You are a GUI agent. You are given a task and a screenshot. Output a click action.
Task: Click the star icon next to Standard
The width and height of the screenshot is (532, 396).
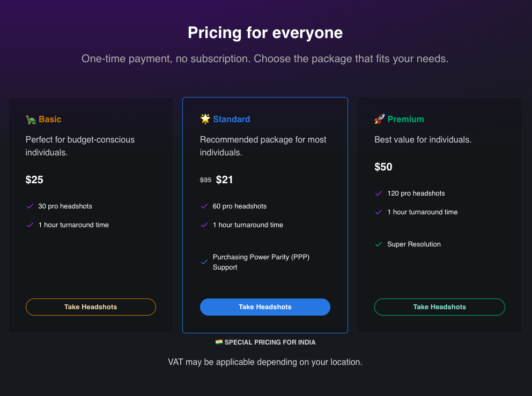[205, 119]
